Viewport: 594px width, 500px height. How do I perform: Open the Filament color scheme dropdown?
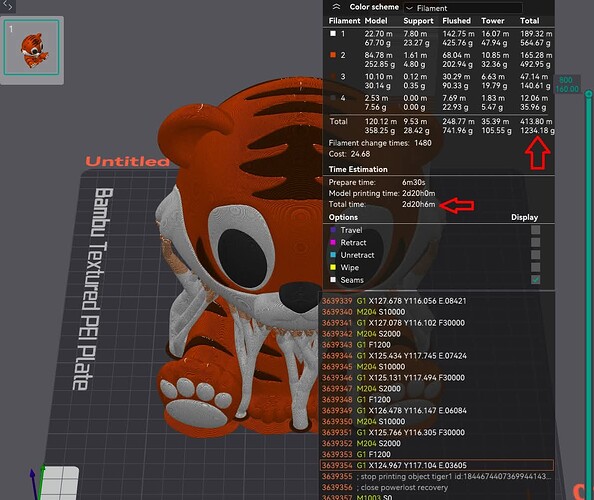pos(463,8)
